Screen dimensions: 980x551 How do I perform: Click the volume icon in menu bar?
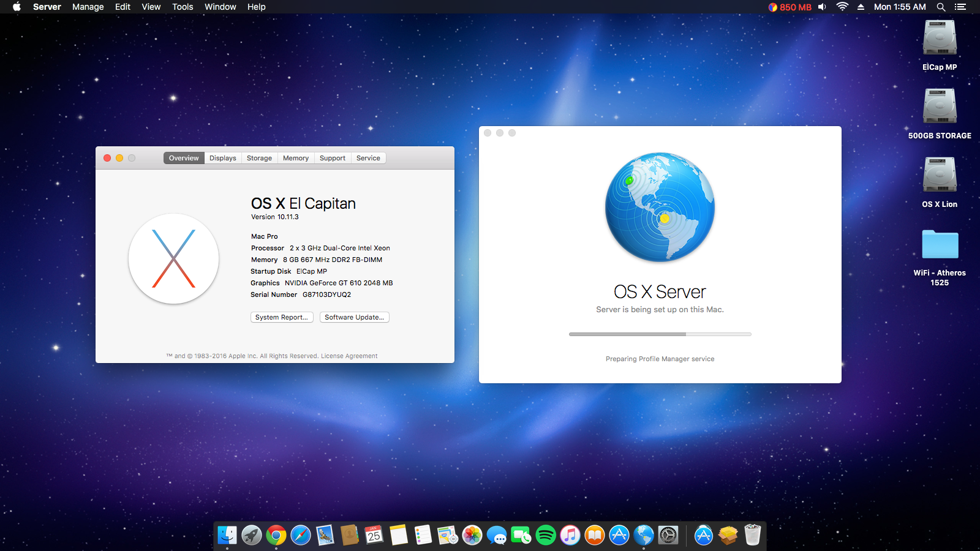pyautogui.click(x=822, y=7)
